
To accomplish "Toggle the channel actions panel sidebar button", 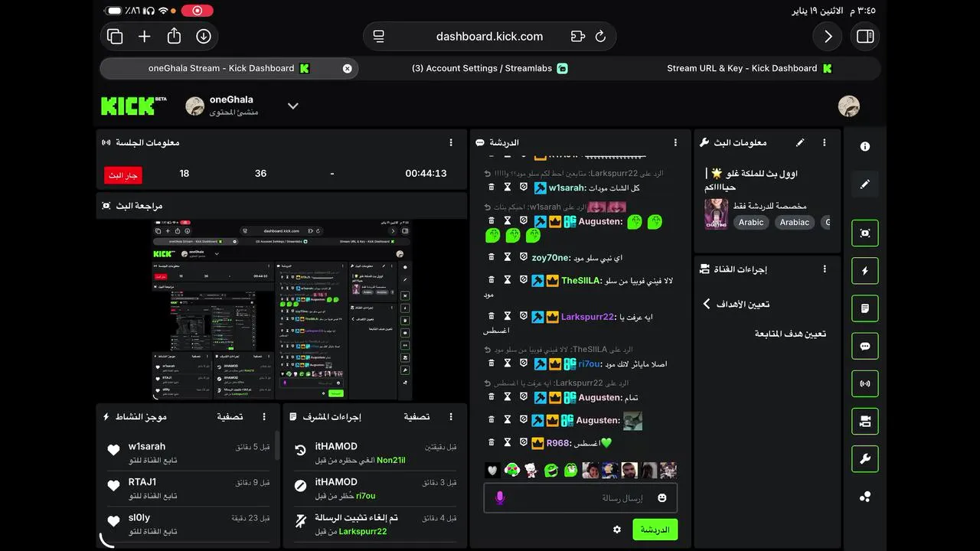I will 865,421.
